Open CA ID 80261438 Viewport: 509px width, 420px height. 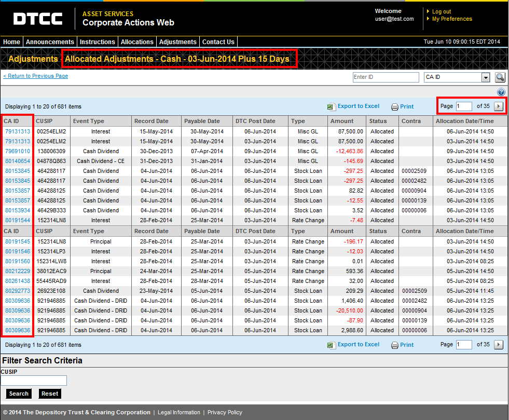pos(18,281)
